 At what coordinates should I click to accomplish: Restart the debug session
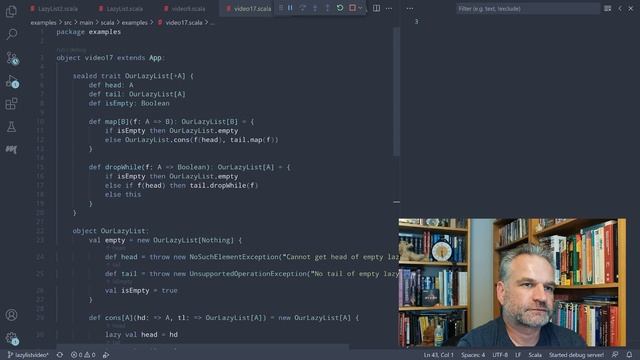pos(340,8)
